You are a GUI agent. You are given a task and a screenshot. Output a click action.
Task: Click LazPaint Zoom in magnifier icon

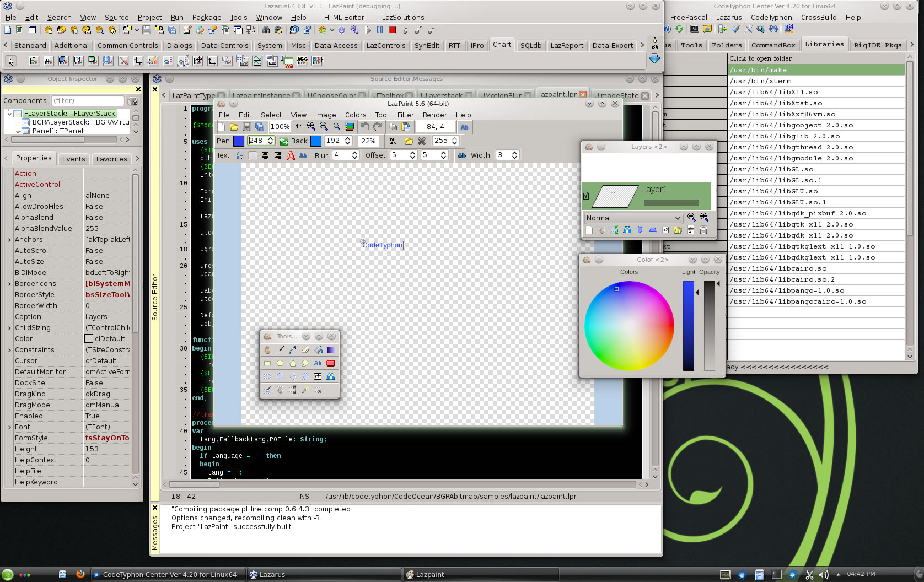pos(311,127)
